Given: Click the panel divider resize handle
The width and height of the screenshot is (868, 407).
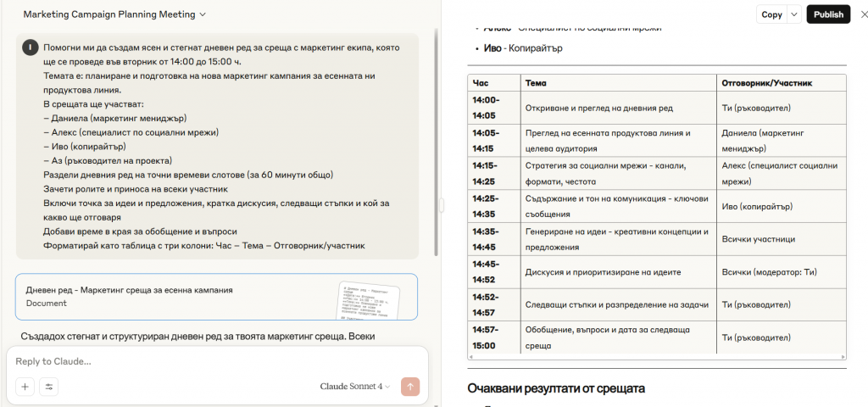Looking at the screenshot, I should (441, 205).
